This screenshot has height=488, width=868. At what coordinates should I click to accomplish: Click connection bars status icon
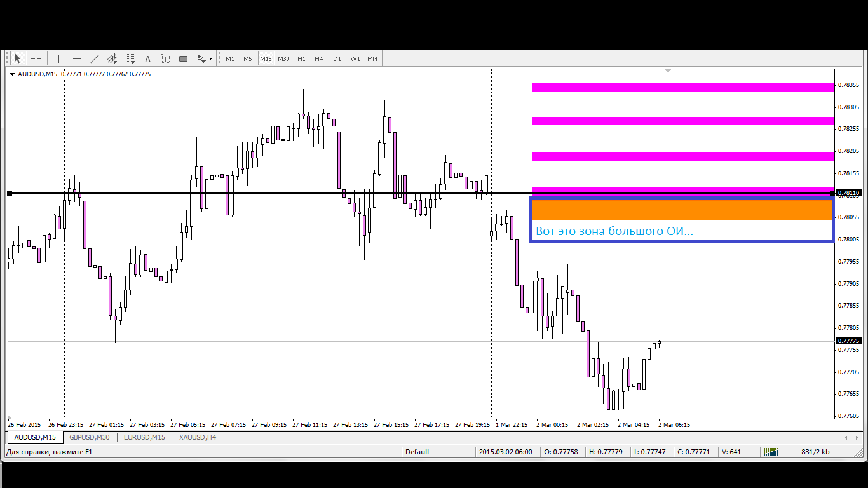[x=771, y=452]
